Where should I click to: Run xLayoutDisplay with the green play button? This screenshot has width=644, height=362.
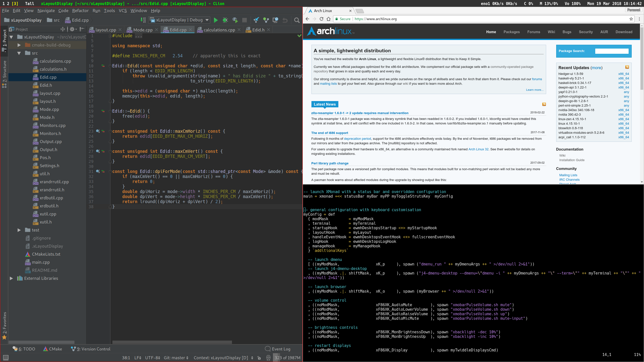[x=216, y=20]
